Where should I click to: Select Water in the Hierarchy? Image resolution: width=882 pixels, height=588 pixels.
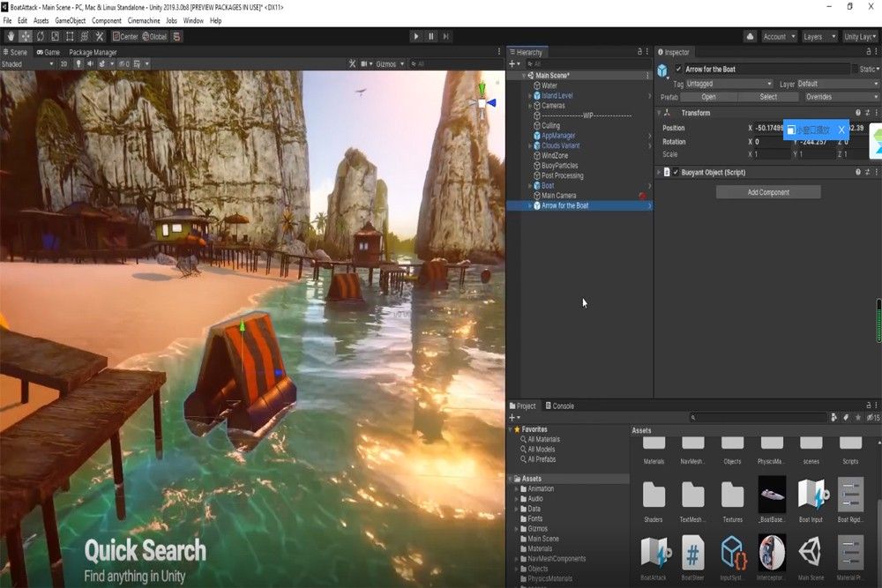pos(549,86)
